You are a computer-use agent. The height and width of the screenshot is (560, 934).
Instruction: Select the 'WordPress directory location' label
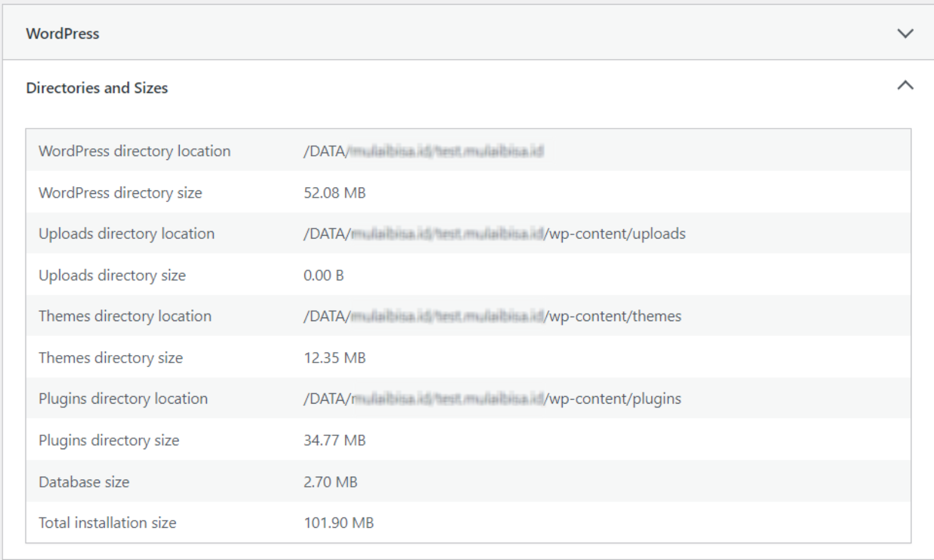135,151
